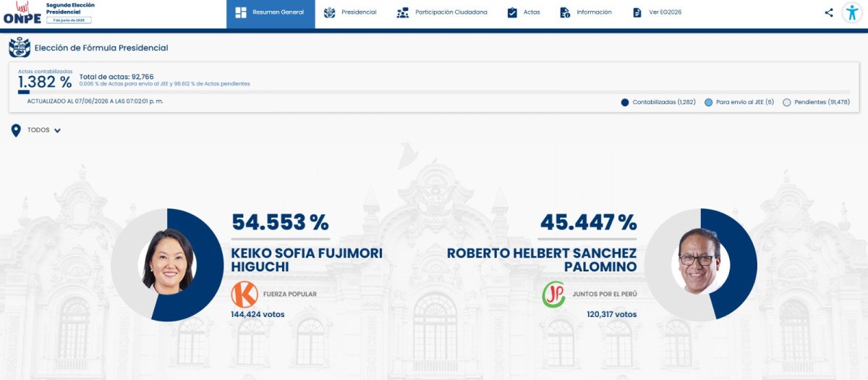The width and height of the screenshot is (868, 380).
Task: Click the ACTUALIZADO AL 07/06/2026 timestamp
Action: click(95, 101)
